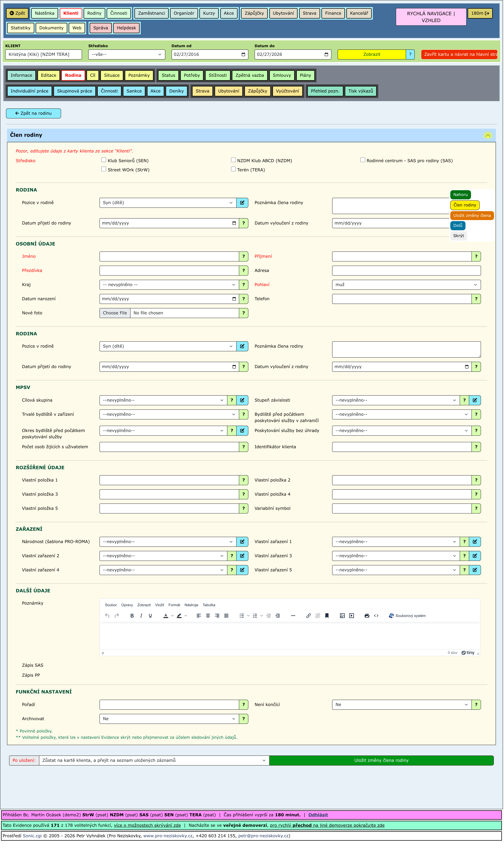The width and height of the screenshot is (504, 848).
Task: Click the insert image icon in editor
Action: click(342, 616)
